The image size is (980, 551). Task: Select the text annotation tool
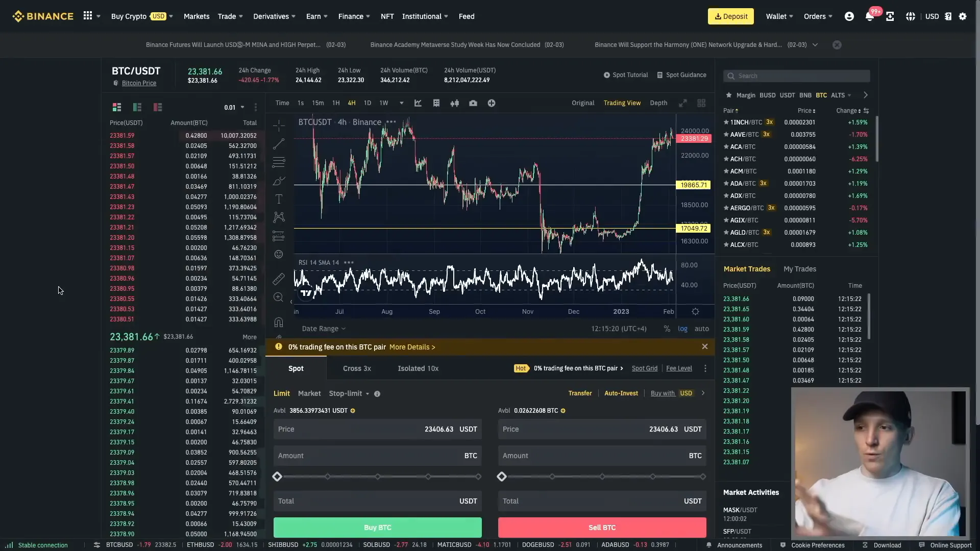[279, 199]
